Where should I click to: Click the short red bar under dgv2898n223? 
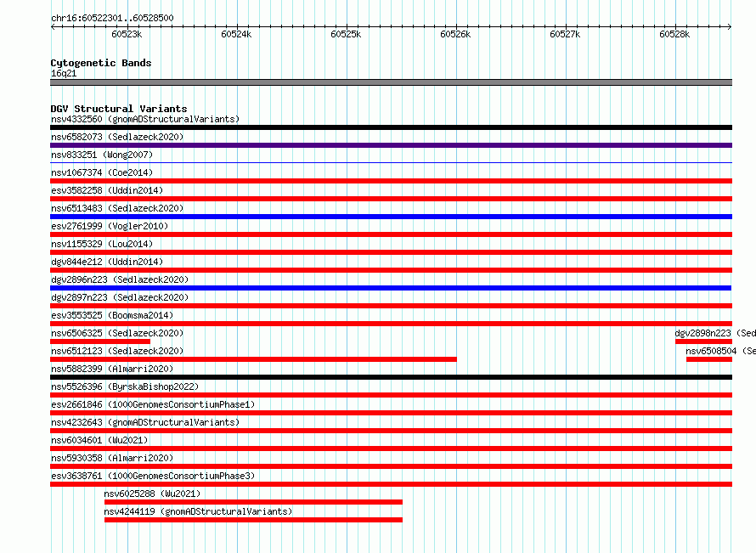click(x=704, y=341)
